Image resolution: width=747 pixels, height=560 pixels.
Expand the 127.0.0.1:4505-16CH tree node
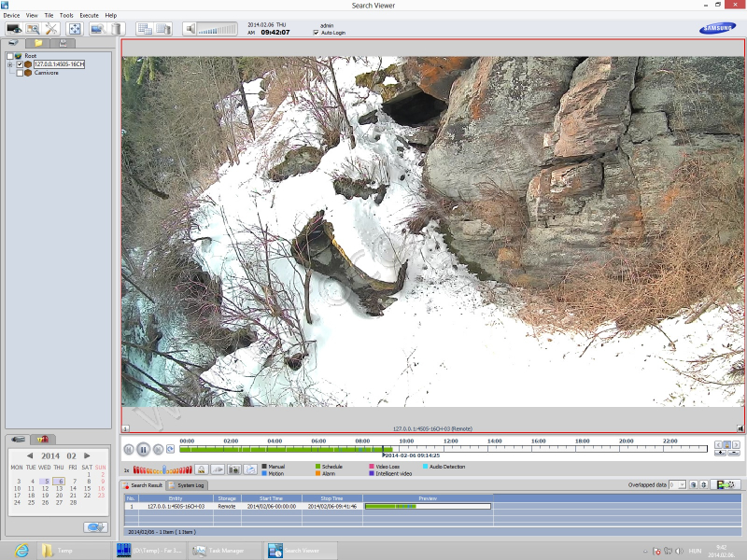coord(9,64)
